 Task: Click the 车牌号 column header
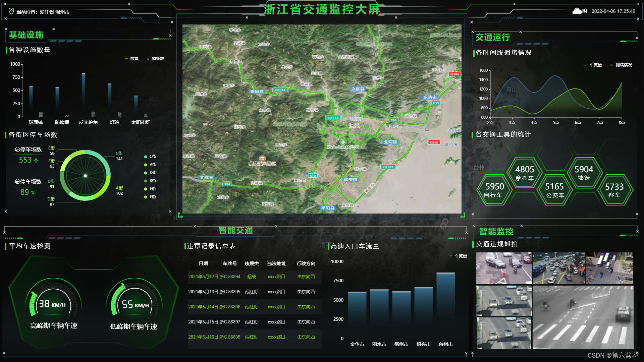[x=230, y=263]
